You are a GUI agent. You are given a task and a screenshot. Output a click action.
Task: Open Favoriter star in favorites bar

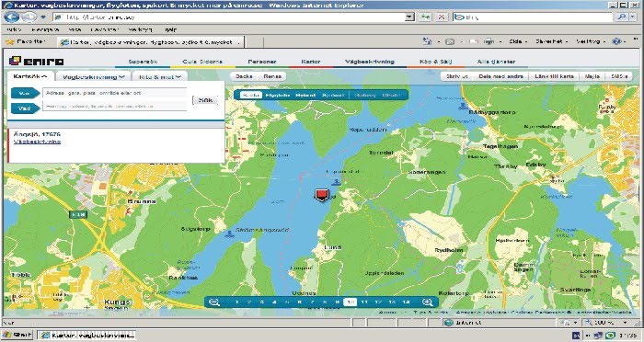[26, 41]
